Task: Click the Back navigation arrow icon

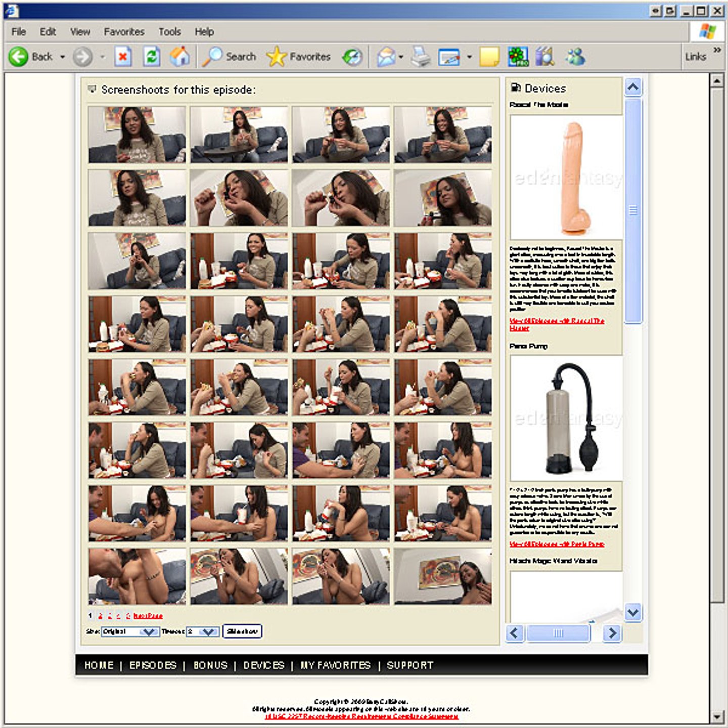Action: click(x=19, y=57)
